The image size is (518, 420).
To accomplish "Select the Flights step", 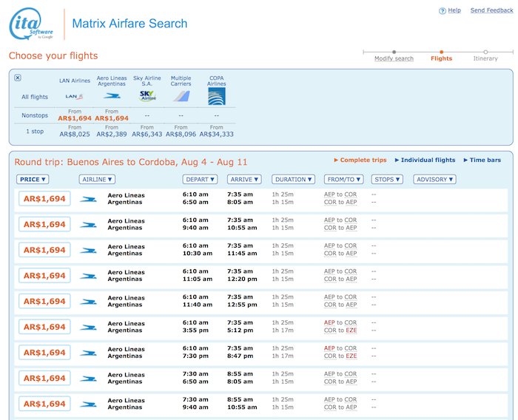I will tap(441, 58).
